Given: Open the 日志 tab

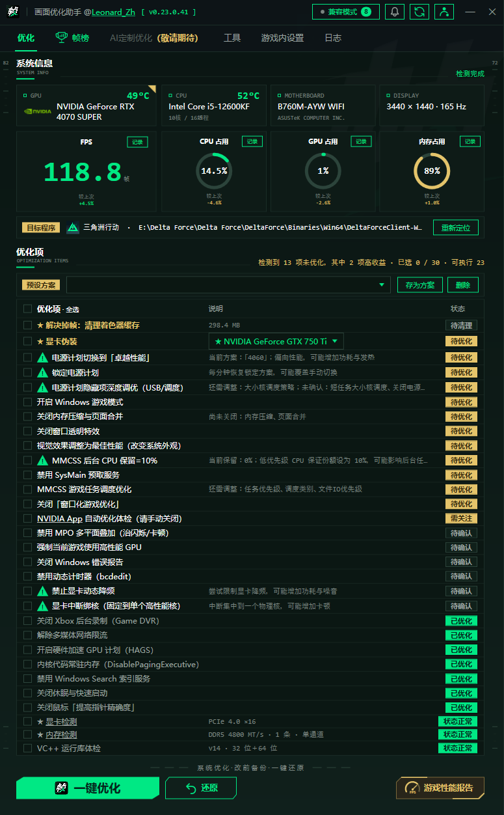Looking at the screenshot, I should 333,38.
